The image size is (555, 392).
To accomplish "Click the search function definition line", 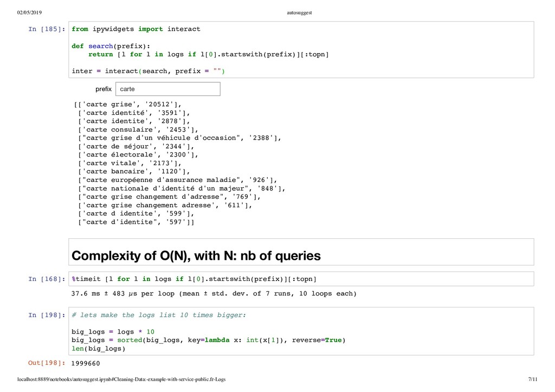I will pos(111,47).
